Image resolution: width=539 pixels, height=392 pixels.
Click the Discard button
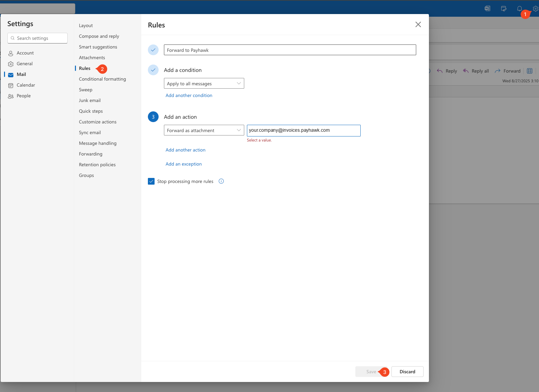click(x=408, y=372)
